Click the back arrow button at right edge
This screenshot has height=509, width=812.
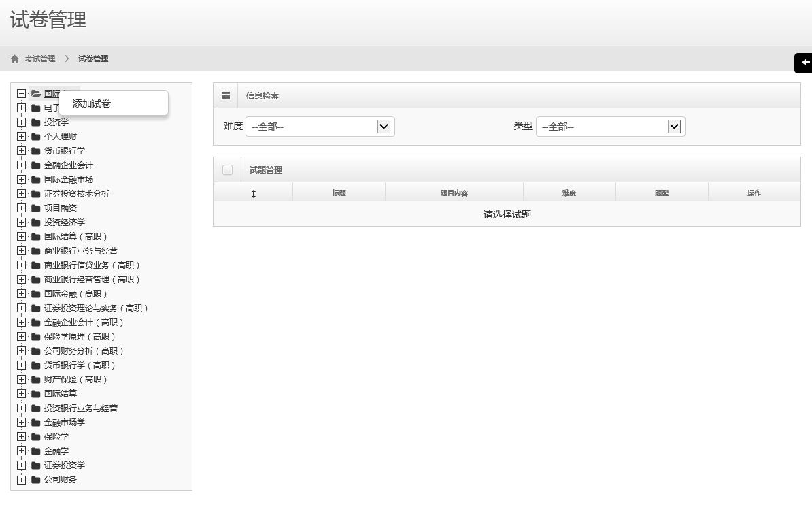(x=805, y=63)
